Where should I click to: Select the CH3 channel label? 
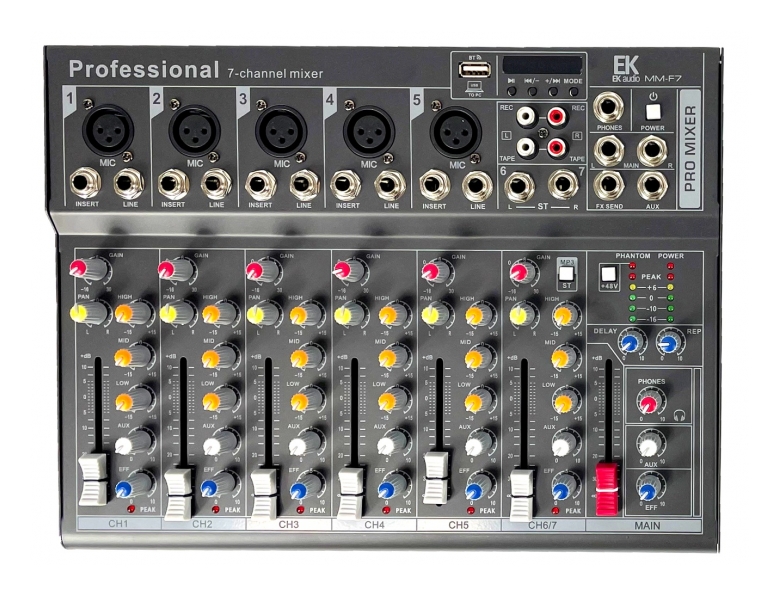click(x=288, y=524)
